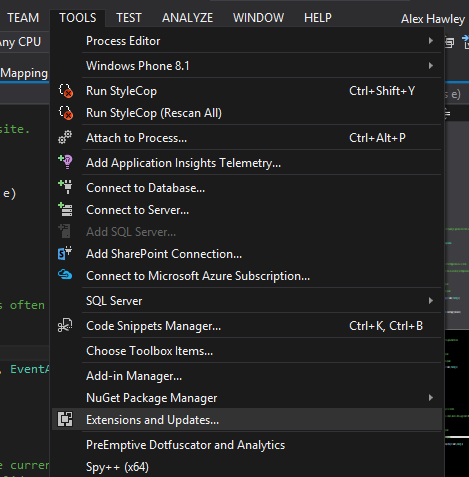The width and height of the screenshot is (469, 477).
Task: Choose Run StyleCop
Action: pyautogui.click(x=247, y=91)
